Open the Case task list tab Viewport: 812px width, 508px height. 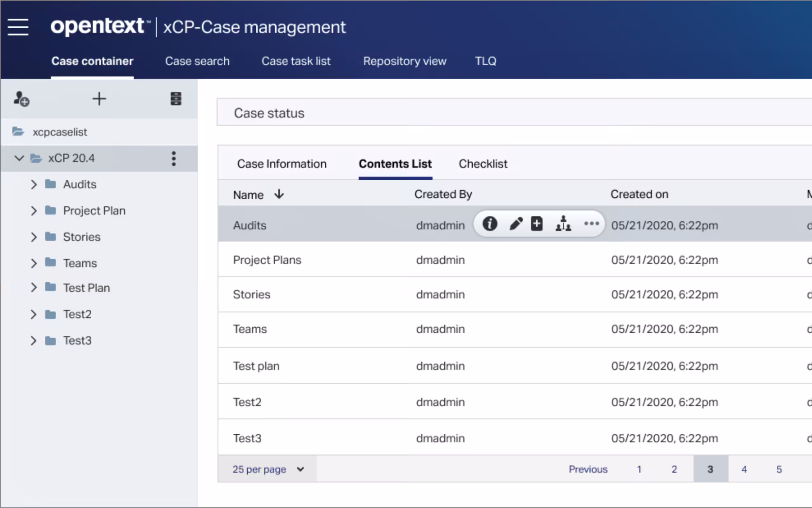[x=296, y=61]
